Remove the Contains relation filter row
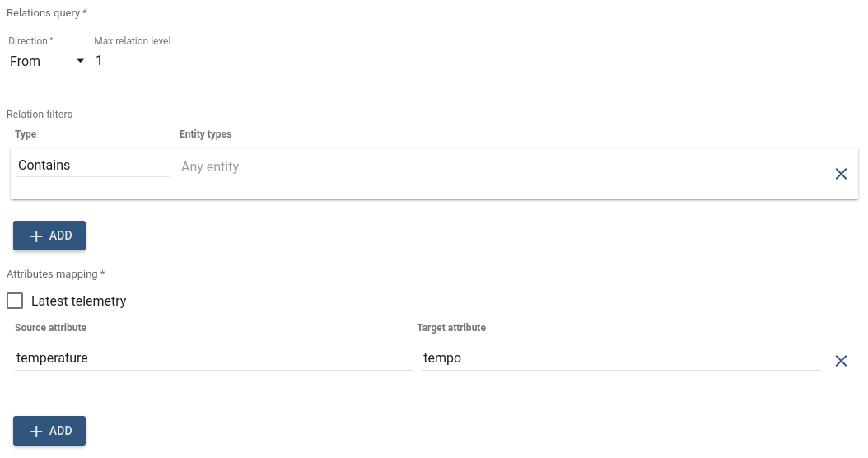The width and height of the screenshot is (868, 458). (841, 174)
